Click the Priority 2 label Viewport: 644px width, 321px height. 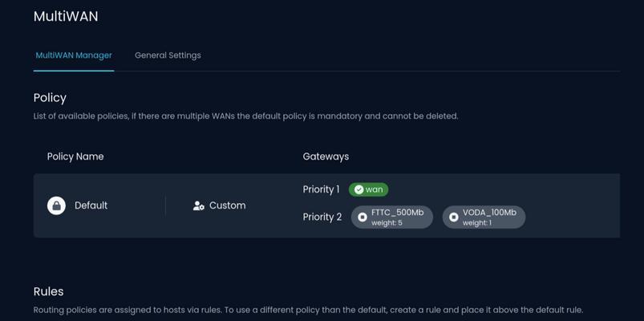tap(322, 217)
